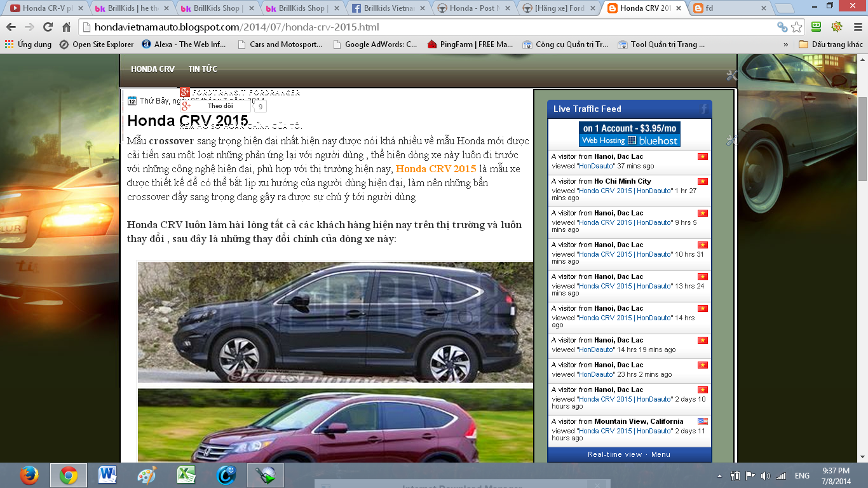Expand the bookmarks bar overflow chevron
Screen dimensions: 868x488
(x=786, y=44)
